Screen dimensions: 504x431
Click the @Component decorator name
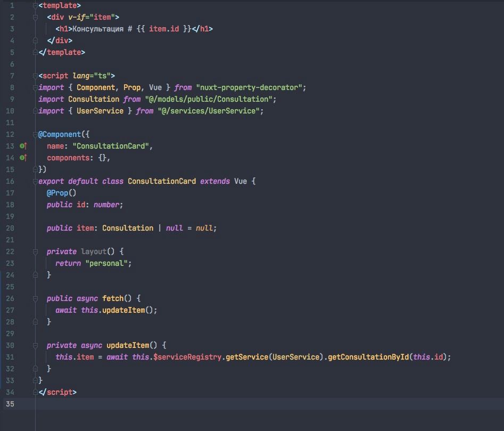coord(60,134)
